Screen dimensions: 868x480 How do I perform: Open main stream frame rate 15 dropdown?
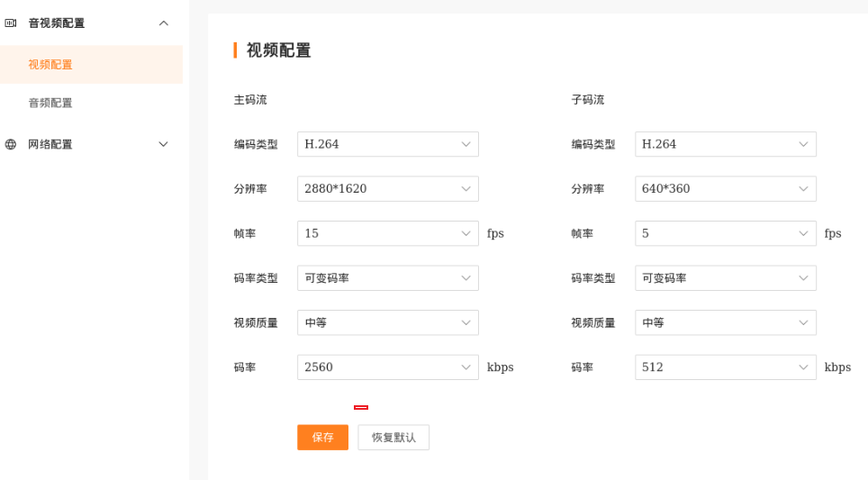click(387, 233)
